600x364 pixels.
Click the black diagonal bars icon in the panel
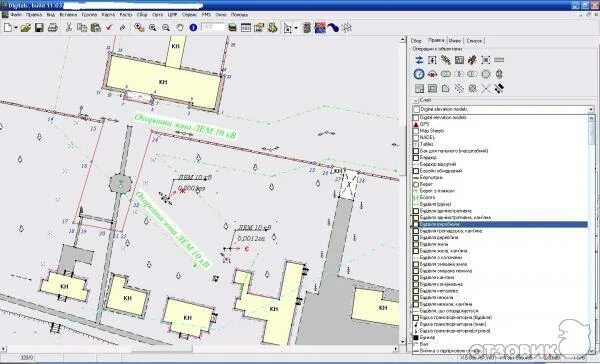click(499, 88)
